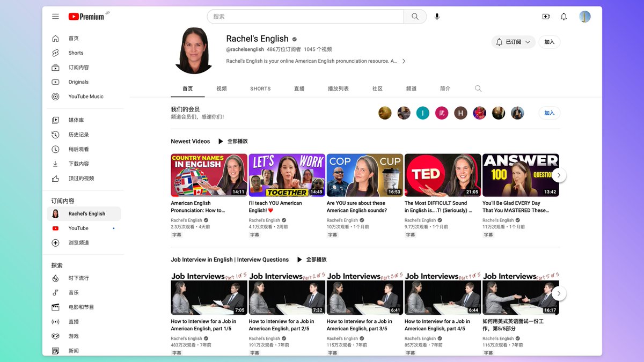Open the account avatar menu
Screen dimensions: 644x362
click(585, 17)
